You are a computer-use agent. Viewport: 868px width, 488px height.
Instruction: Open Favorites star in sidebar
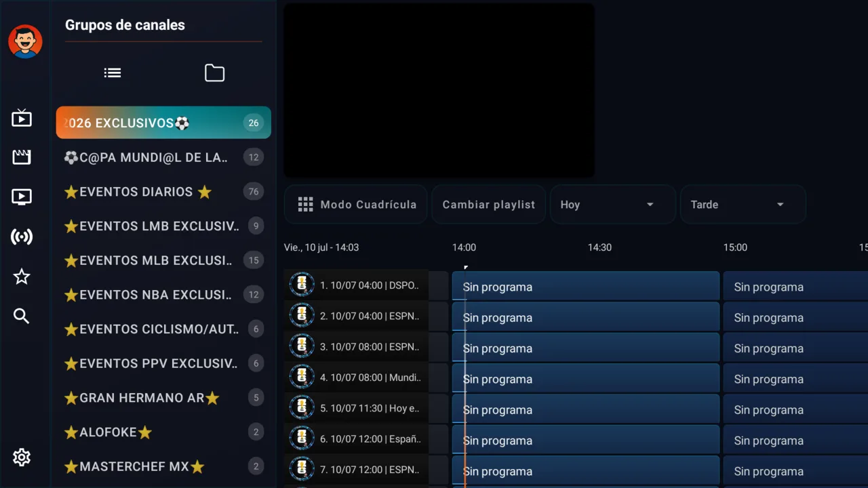click(x=22, y=277)
